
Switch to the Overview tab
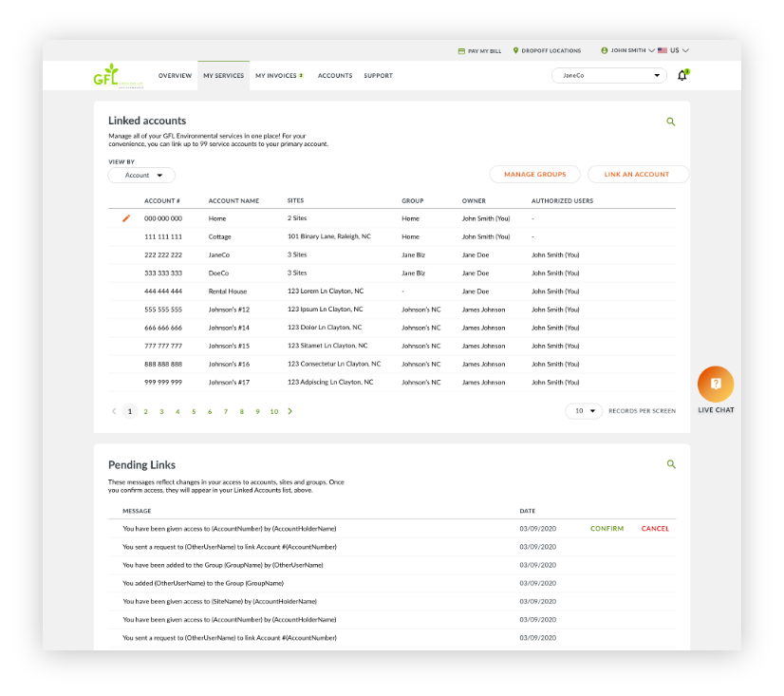click(175, 76)
